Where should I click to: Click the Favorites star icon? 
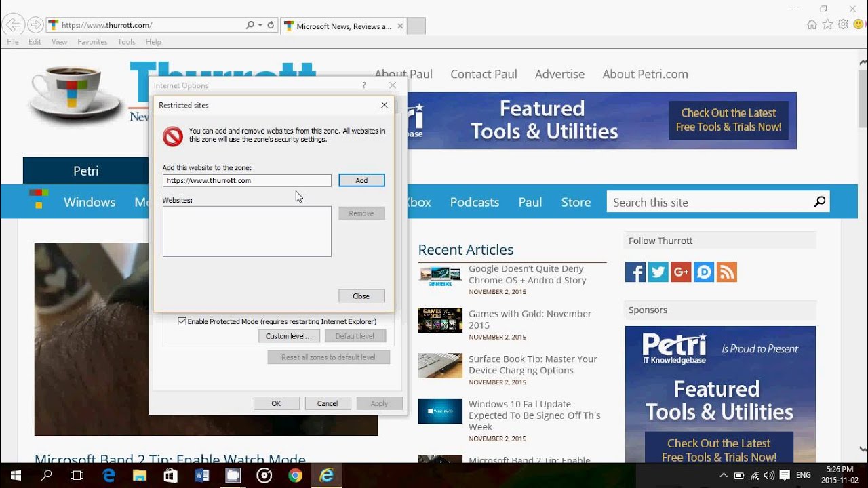[827, 25]
